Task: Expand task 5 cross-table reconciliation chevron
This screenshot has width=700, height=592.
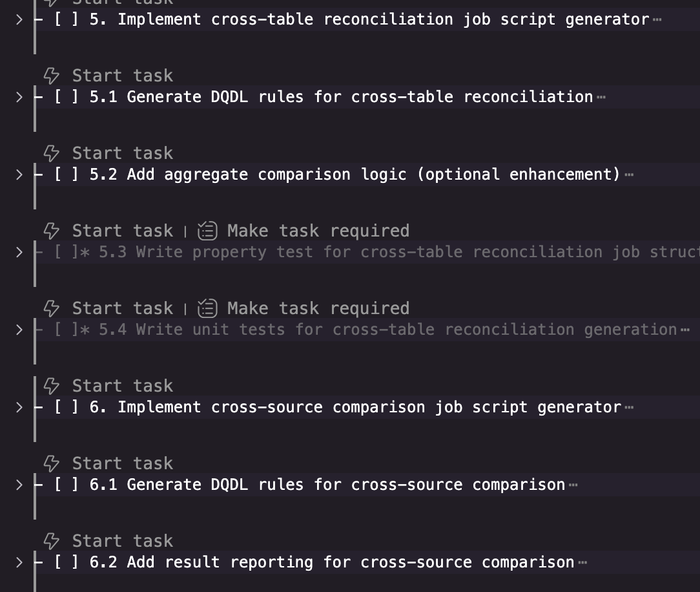Action: (x=19, y=19)
